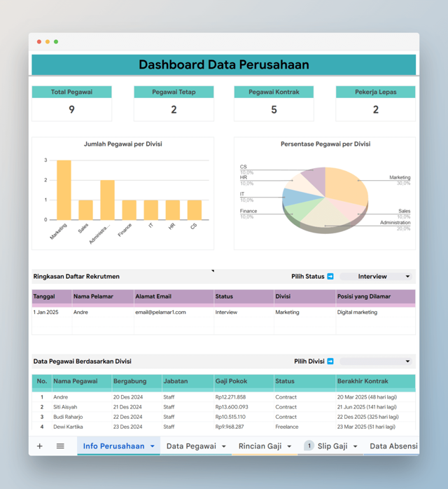448x489 pixels.
Task: Switch to the Rincian Gaji sheet tab
Action: pyautogui.click(x=260, y=446)
